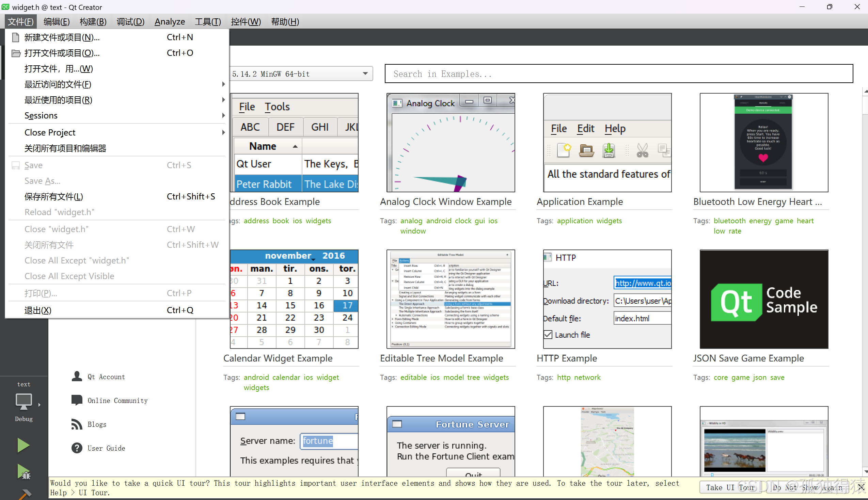This screenshot has width=868, height=500.
Task: Open the JSON Save Game Example thumbnail
Action: tap(763, 299)
